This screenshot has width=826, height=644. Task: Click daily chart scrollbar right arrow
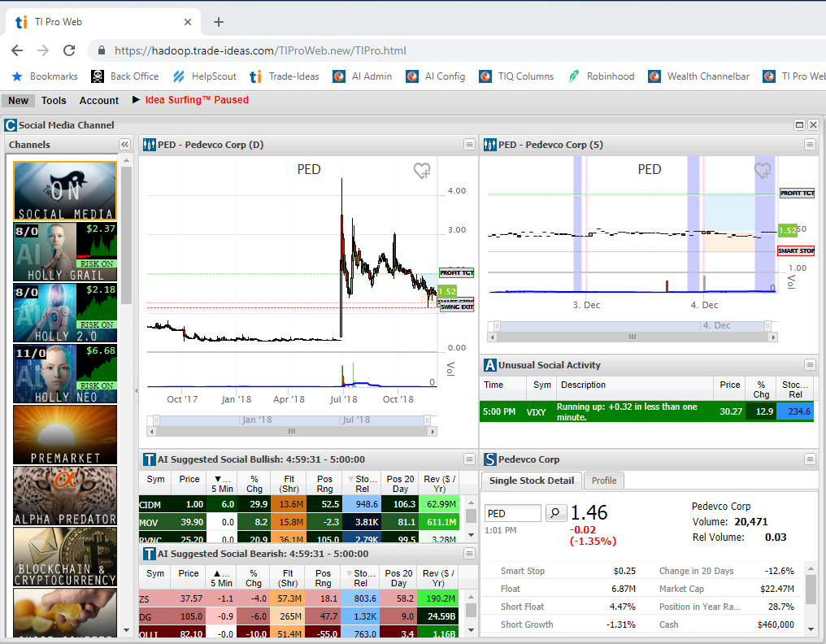[433, 431]
